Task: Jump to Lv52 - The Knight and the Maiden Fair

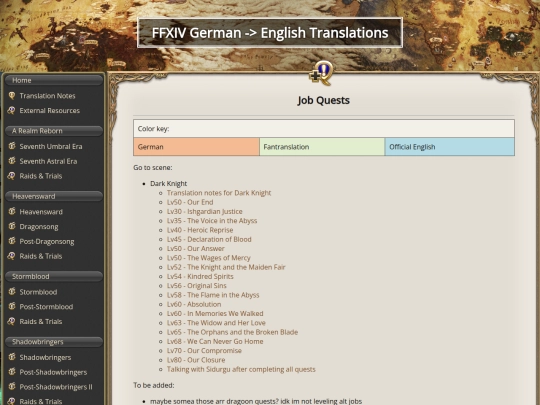Action: 226,267
